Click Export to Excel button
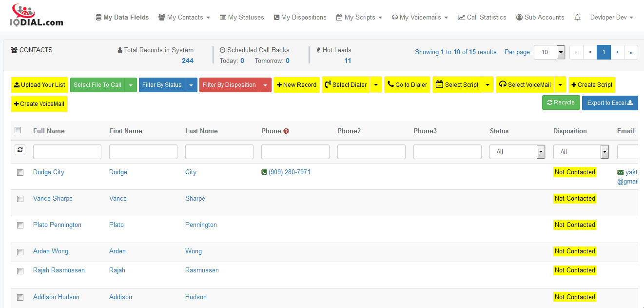This screenshot has height=308, width=644. [610, 103]
